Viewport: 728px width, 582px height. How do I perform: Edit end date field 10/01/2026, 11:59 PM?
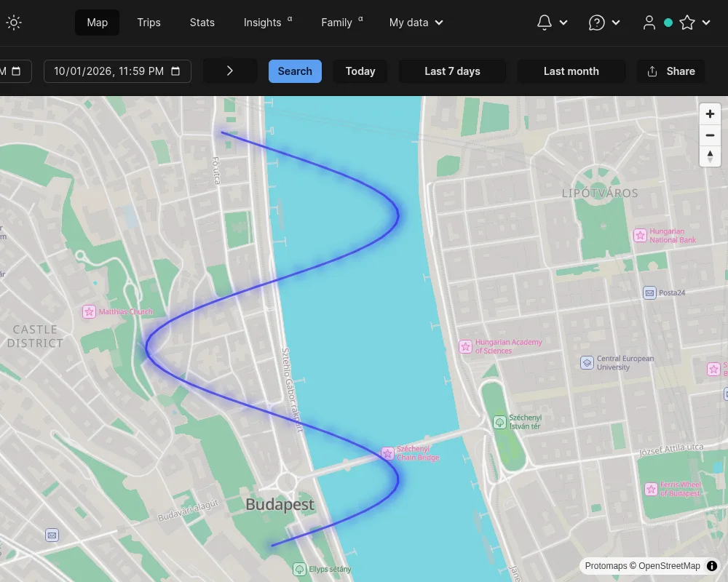(117, 71)
